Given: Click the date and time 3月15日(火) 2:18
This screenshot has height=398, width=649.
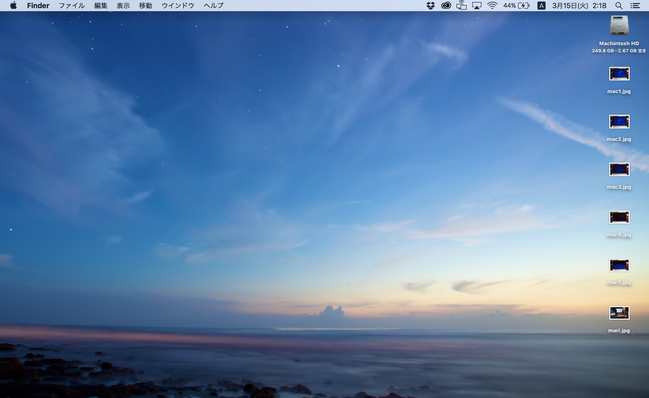Looking at the screenshot, I should (x=579, y=5).
